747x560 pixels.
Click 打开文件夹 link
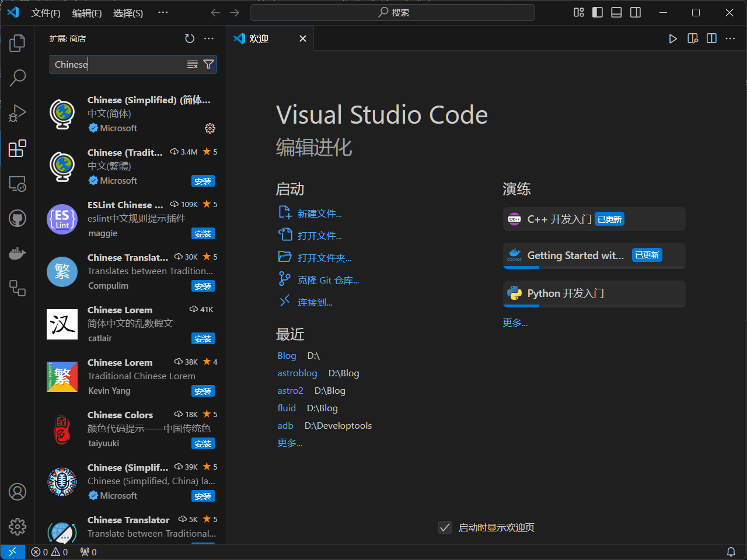coord(324,258)
